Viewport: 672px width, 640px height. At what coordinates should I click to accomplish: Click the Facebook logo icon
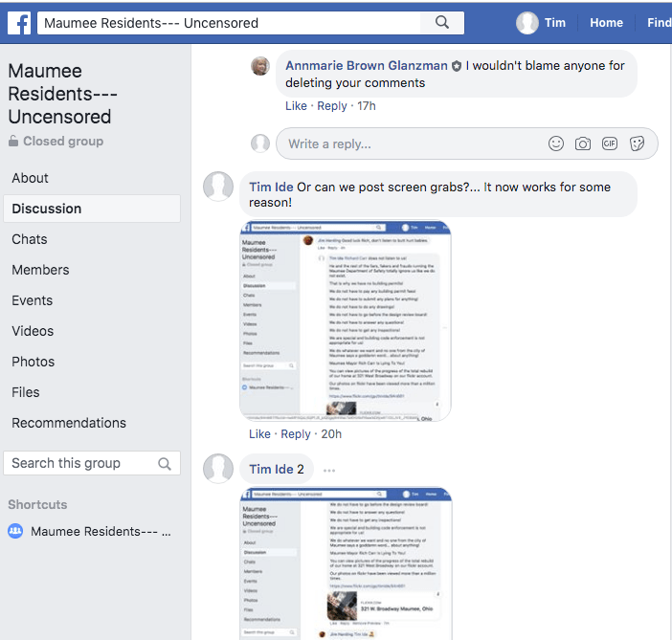(x=19, y=23)
